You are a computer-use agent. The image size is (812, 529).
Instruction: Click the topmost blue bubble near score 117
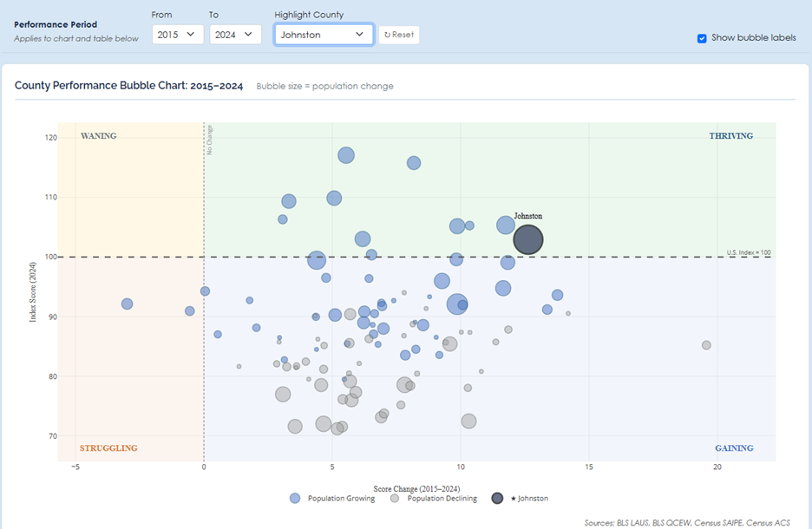tap(346, 155)
